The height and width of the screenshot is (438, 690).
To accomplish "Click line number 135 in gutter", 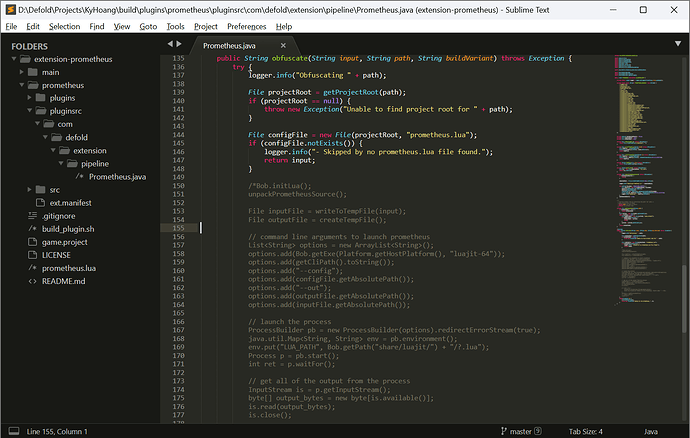I will pyautogui.click(x=178, y=58).
